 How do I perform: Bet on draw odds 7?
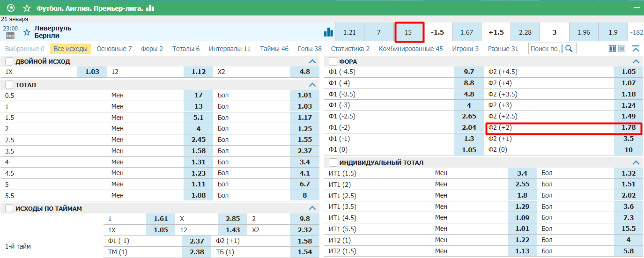pos(378,32)
